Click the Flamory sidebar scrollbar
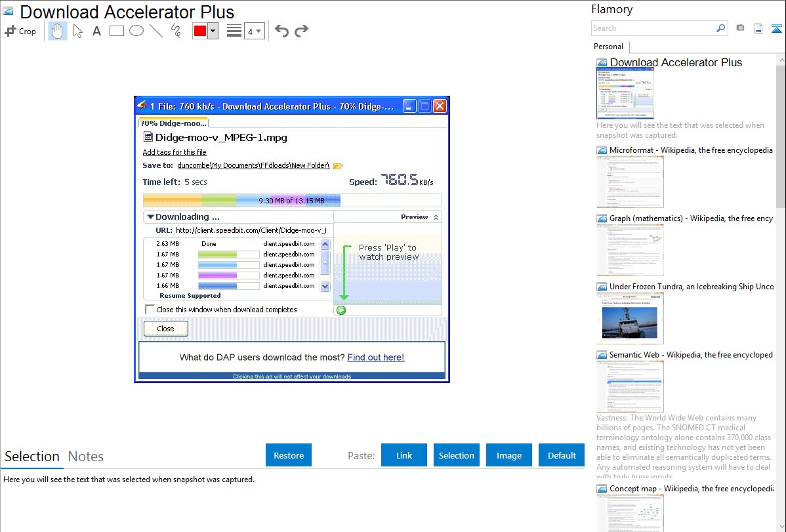This screenshot has width=786, height=532. [x=781, y=135]
